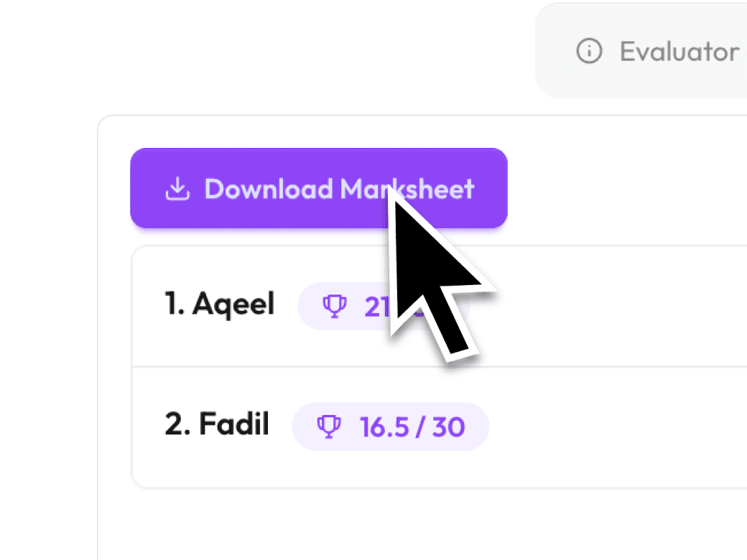Download the marksheet using the purple button

tap(319, 188)
